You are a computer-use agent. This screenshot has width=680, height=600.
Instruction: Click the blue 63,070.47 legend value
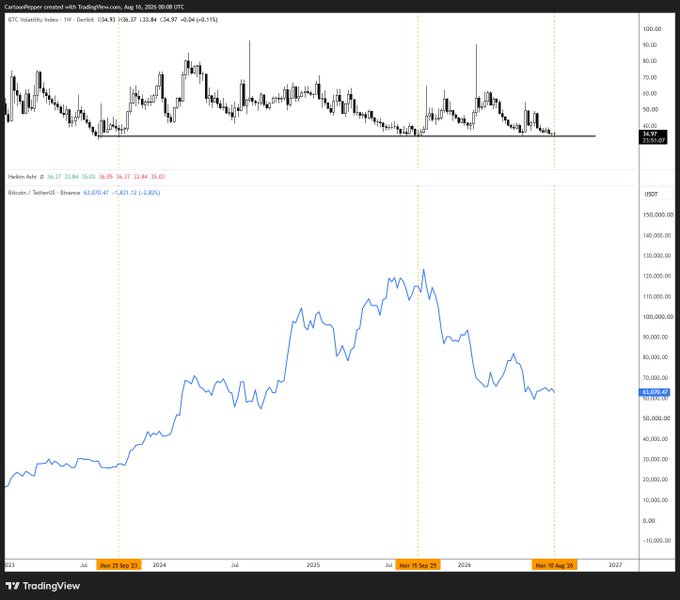(96, 192)
